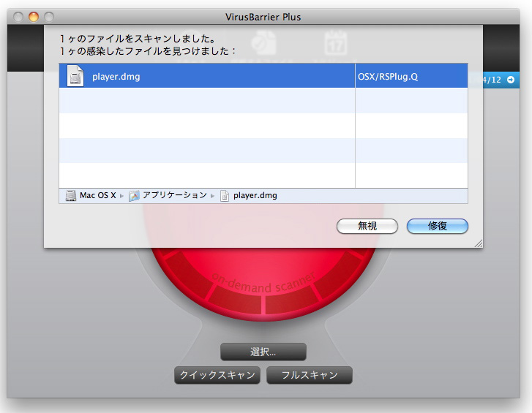Click the player.dmg disk image file icon
This screenshot has width=532, height=413.
(75, 76)
